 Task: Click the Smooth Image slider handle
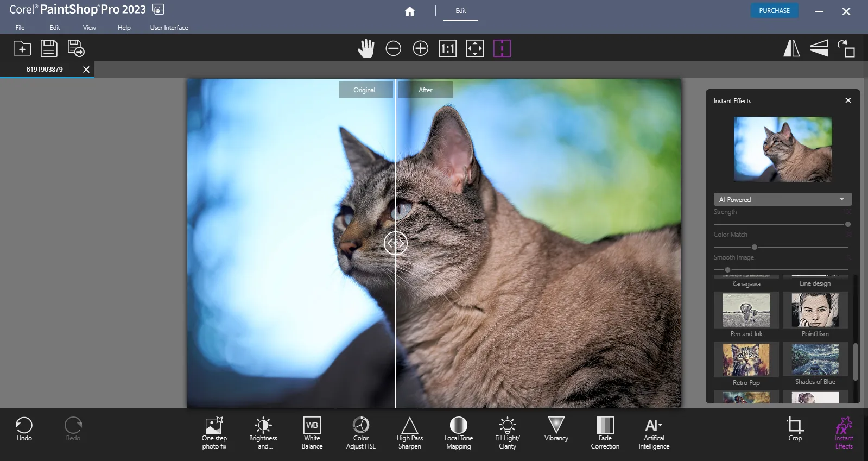click(727, 270)
